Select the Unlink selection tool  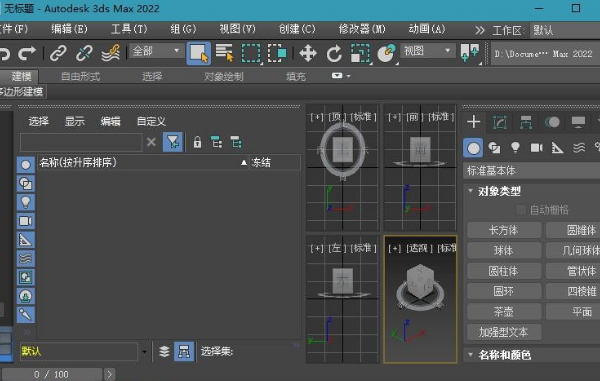point(84,53)
